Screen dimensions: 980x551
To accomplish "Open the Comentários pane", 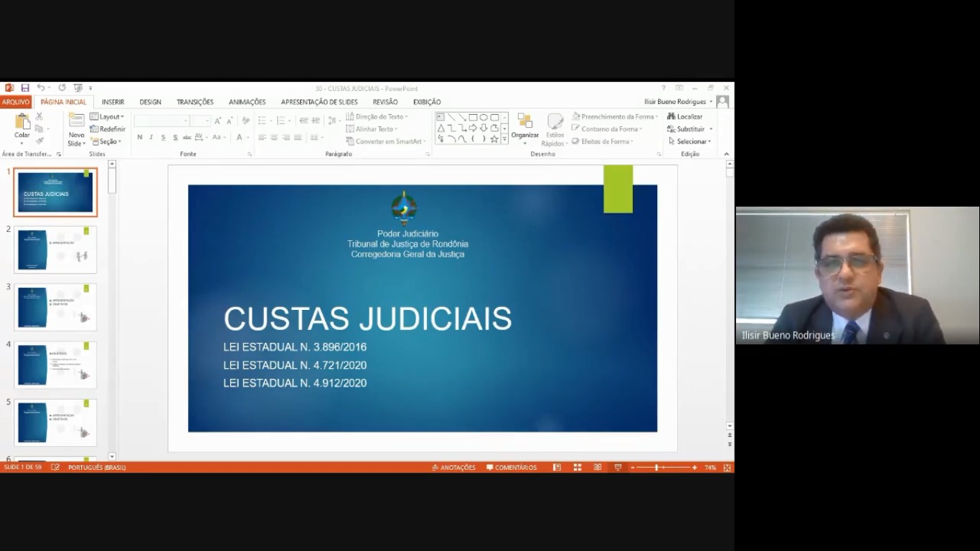I will click(511, 468).
